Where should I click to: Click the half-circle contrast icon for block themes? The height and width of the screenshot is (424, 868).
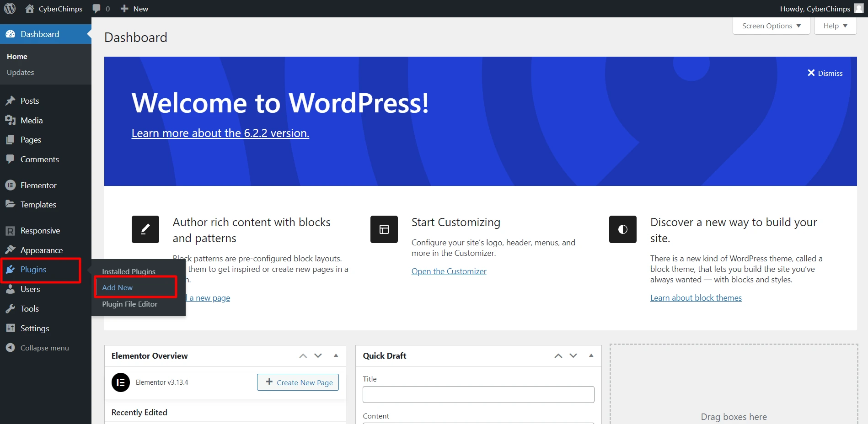(x=623, y=229)
